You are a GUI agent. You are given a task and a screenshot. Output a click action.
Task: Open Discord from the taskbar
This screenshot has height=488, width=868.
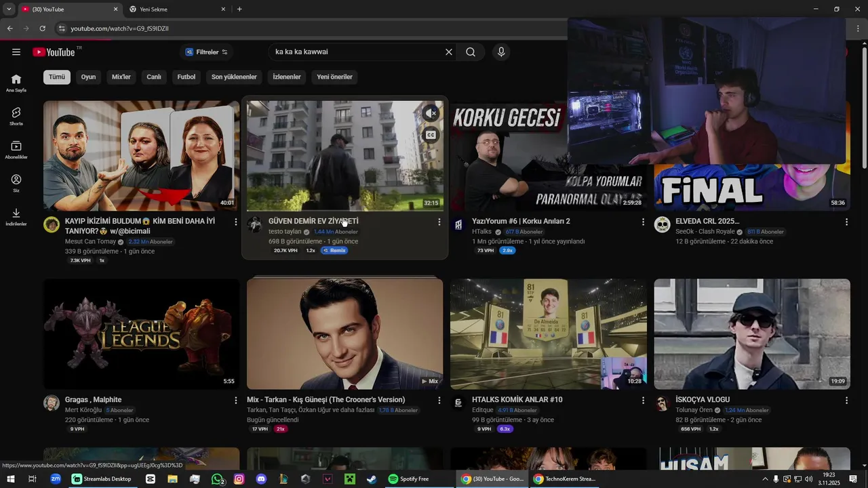(261, 479)
